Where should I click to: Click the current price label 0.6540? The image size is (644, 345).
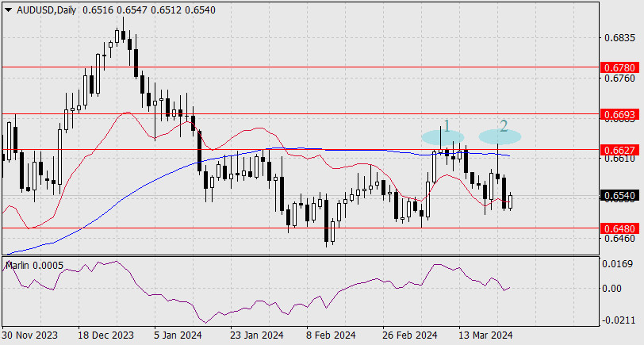pos(620,195)
